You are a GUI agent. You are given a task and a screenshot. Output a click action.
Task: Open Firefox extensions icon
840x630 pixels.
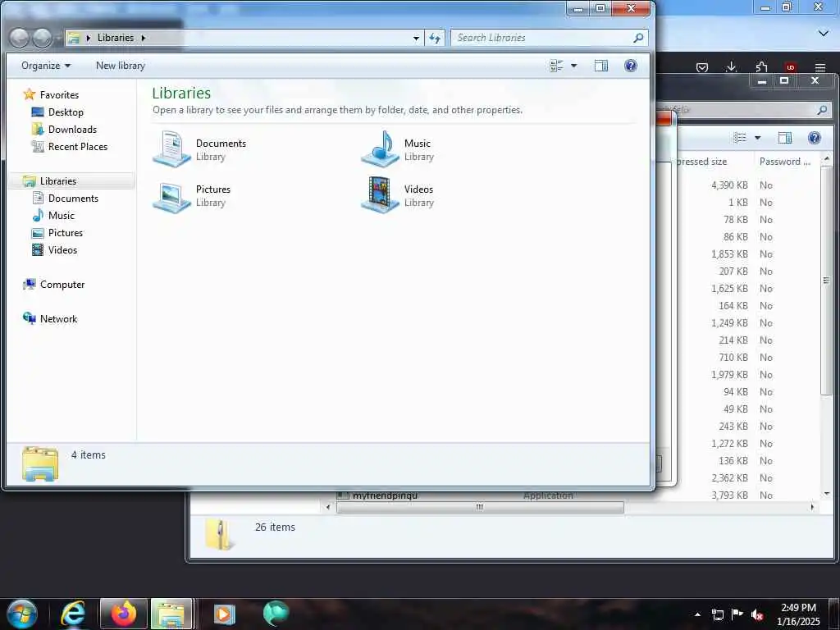click(x=761, y=67)
